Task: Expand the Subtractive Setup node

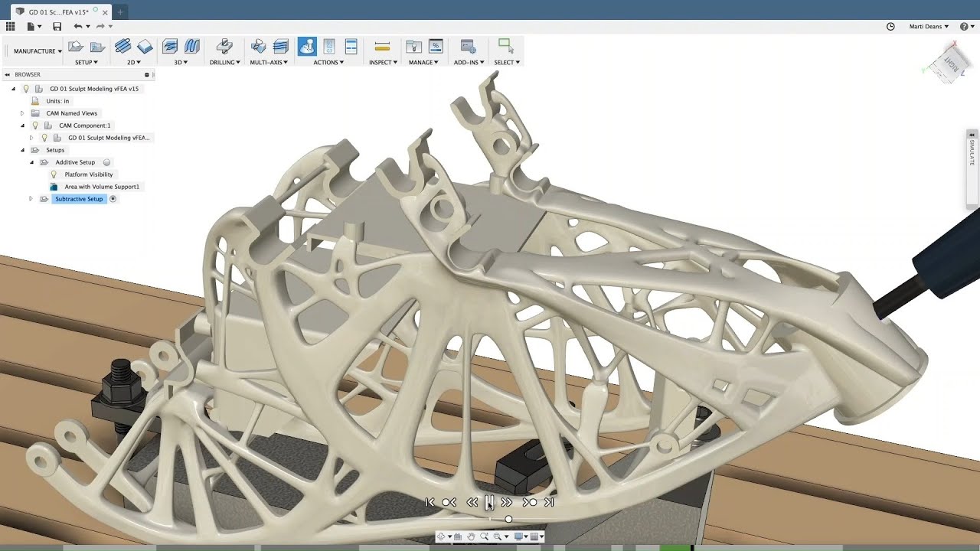Action: pos(31,199)
